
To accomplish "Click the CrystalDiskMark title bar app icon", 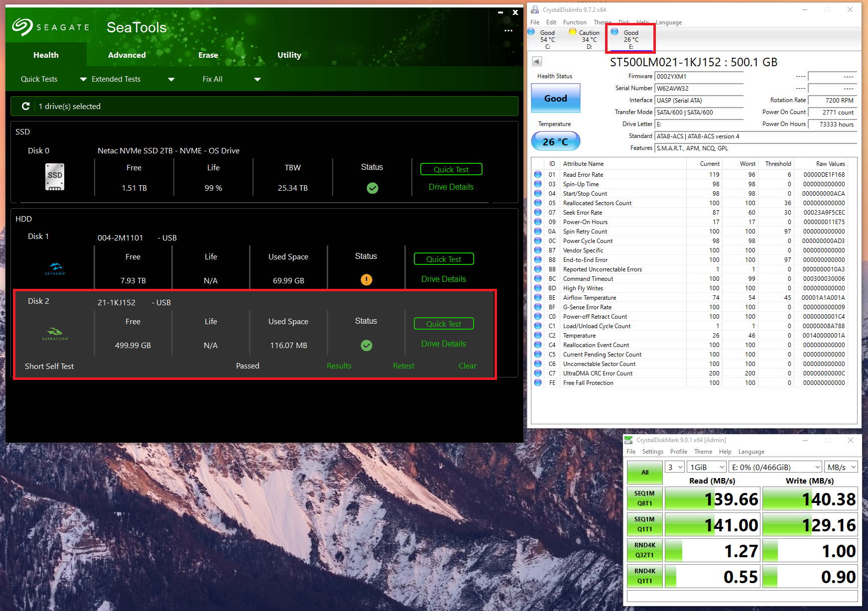I will pos(628,440).
